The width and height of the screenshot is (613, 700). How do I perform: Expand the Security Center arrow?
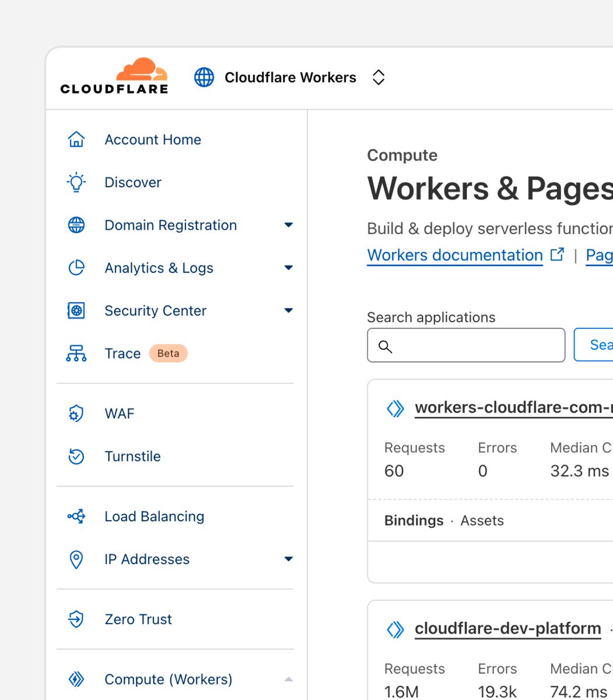click(288, 310)
